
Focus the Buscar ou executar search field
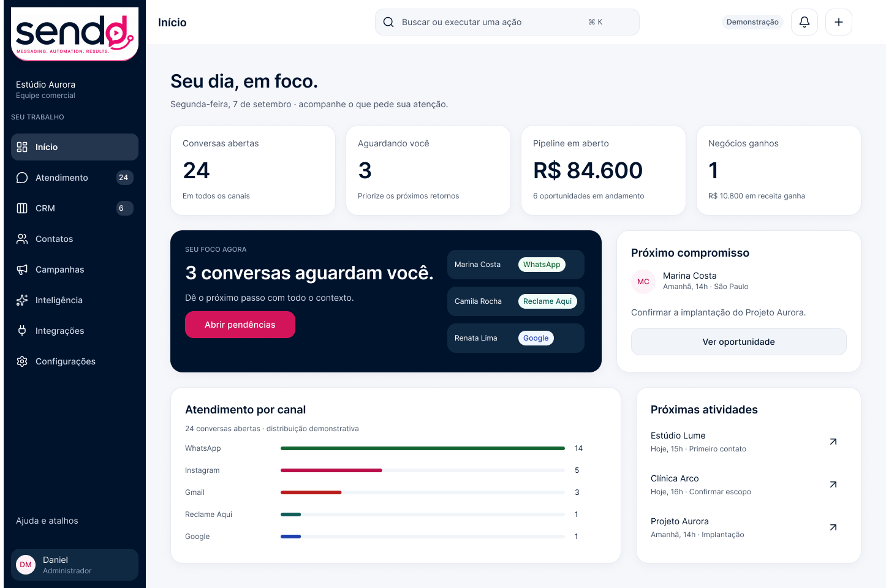point(507,22)
